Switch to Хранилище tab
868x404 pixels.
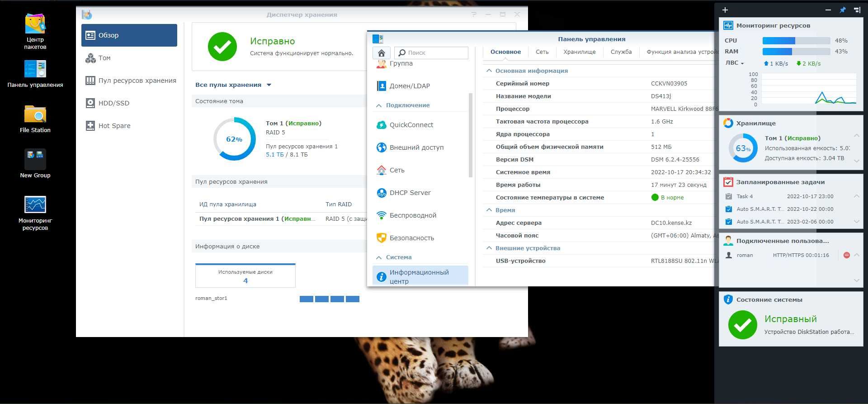coord(579,52)
